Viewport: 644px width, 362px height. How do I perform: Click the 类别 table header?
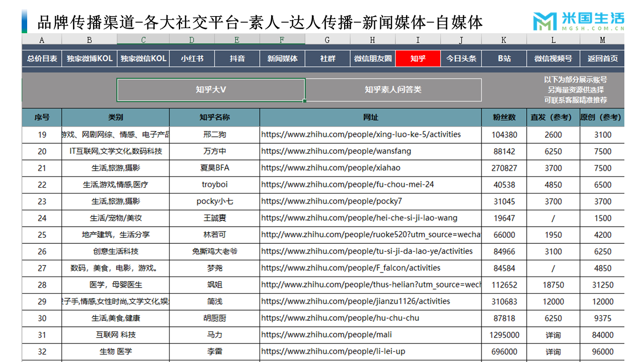coord(116,117)
